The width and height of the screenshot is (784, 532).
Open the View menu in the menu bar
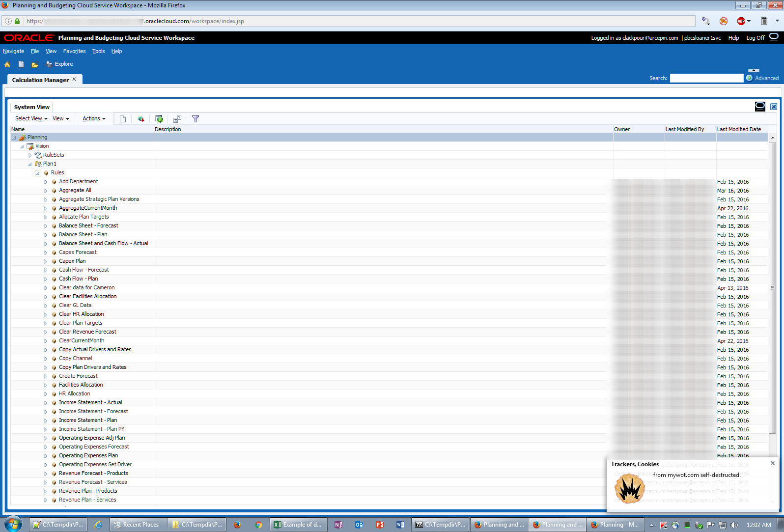pyautogui.click(x=51, y=51)
